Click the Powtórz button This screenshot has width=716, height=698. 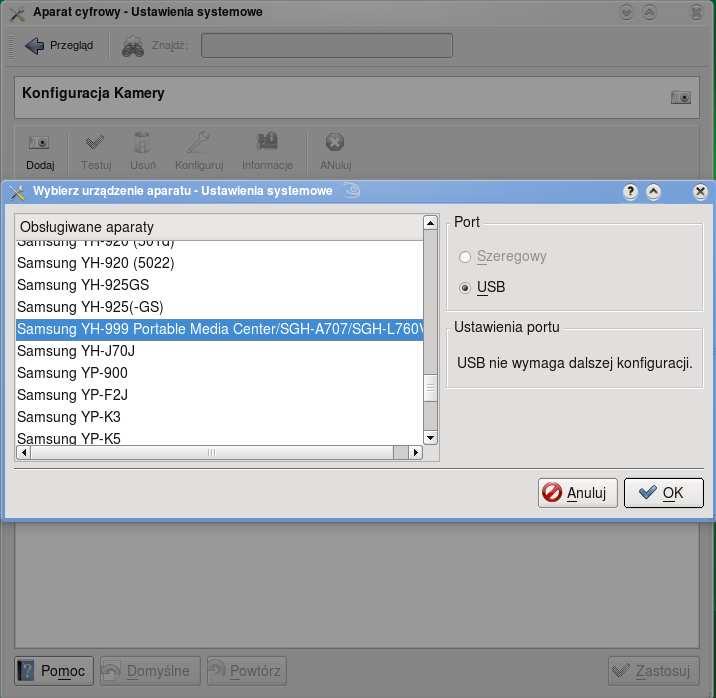pyautogui.click(x=247, y=671)
